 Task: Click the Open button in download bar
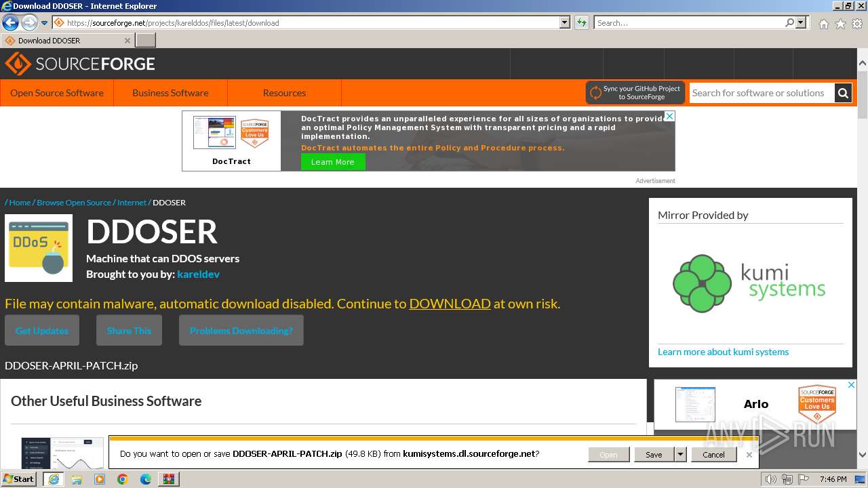[608, 455]
